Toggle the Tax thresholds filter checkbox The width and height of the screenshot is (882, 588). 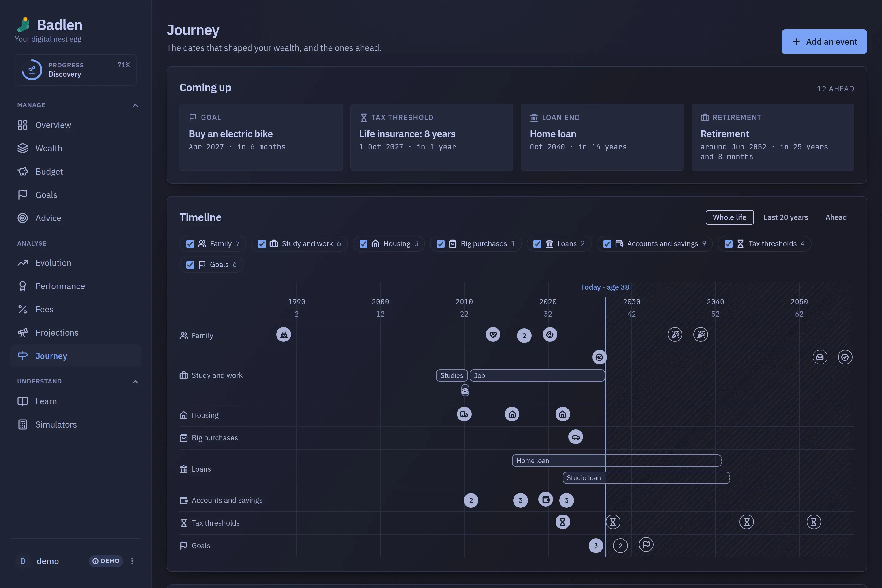pos(729,244)
